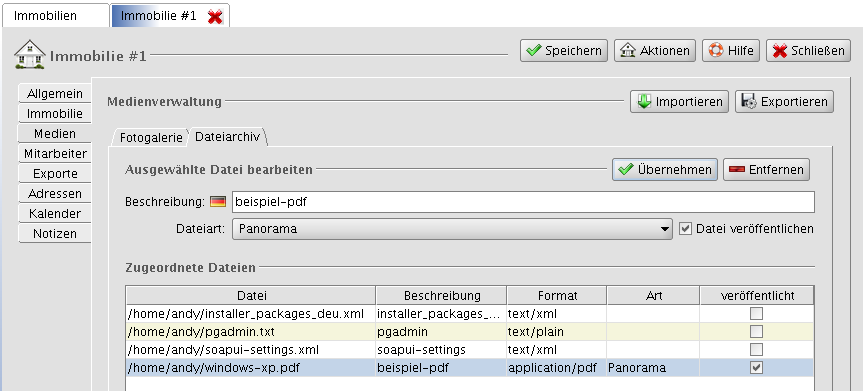Select the Dateiarchiv tab

coord(227,137)
